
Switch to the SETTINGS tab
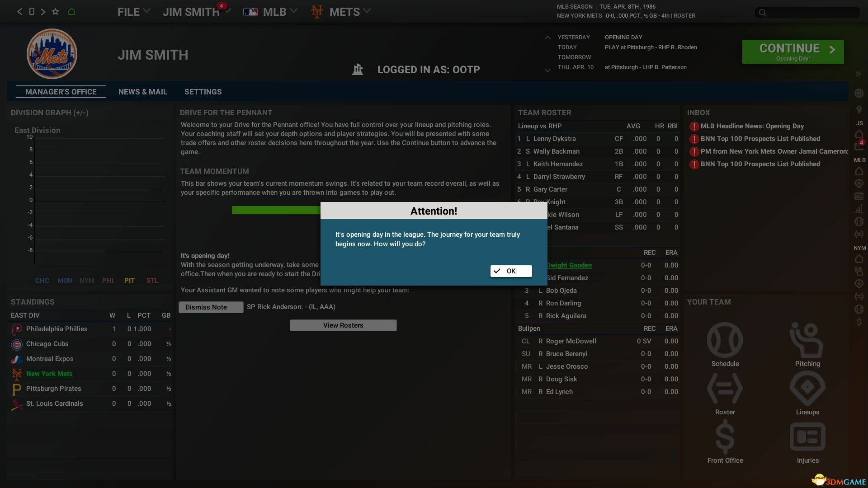click(x=203, y=92)
